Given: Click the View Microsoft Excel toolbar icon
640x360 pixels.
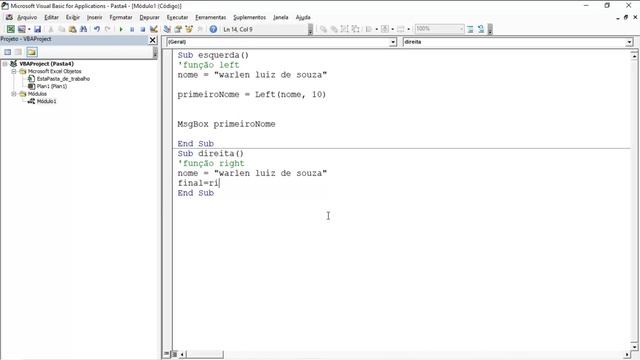Looking at the screenshot, I should [x=11, y=29].
